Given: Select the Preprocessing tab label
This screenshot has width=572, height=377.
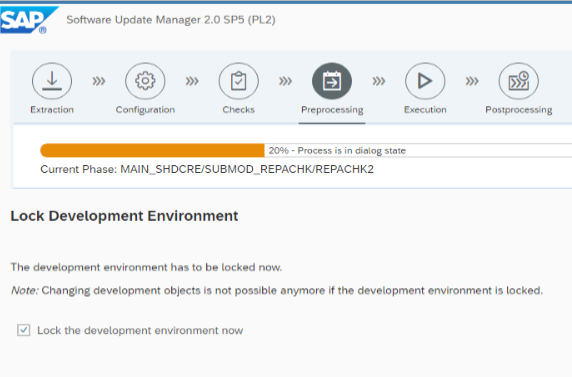Looking at the screenshot, I should coord(332,110).
